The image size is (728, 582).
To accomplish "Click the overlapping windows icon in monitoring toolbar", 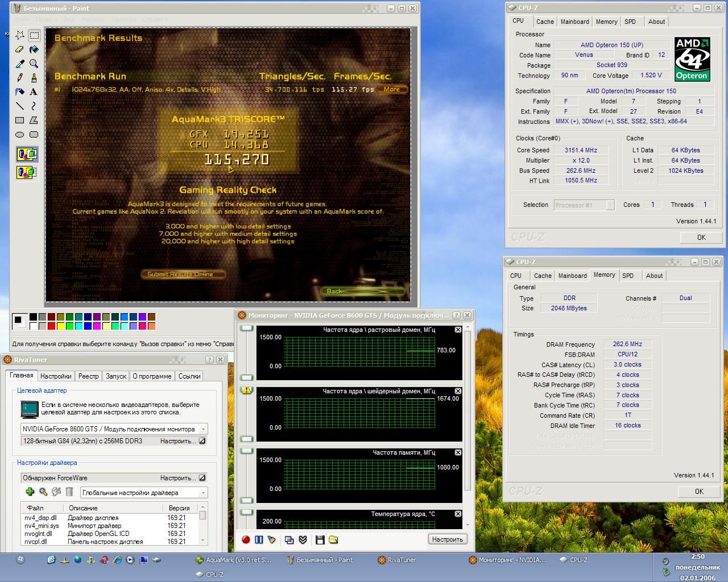I will tap(289, 539).
